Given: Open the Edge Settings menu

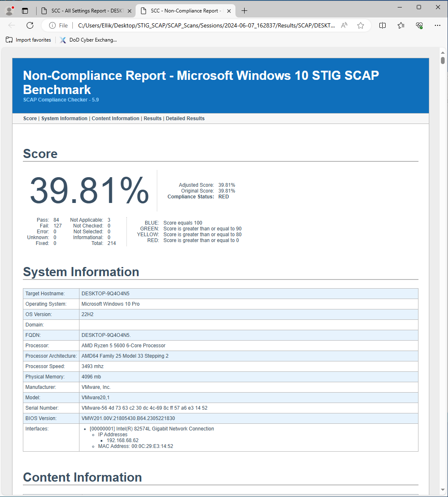Looking at the screenshot, I should tap(438, 25).
